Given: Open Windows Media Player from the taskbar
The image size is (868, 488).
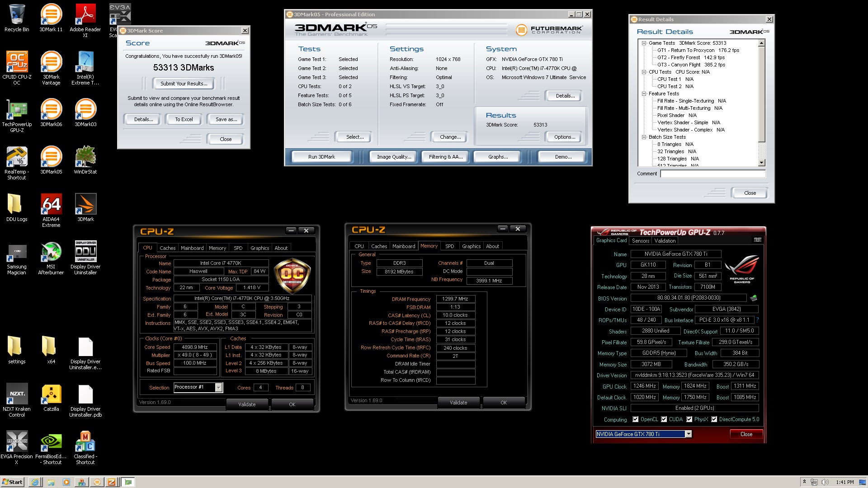Looking at the screenshot, I should pyautogui.click(x=66, y=482).
